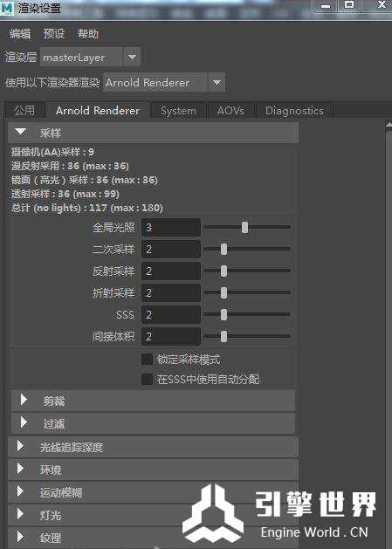Open the 编辑 menu

[20, 34]
